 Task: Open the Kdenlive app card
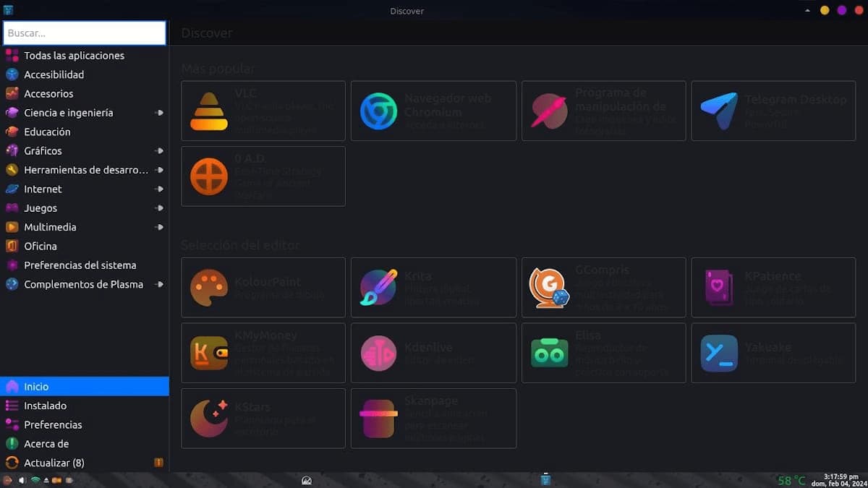(433, 353)
